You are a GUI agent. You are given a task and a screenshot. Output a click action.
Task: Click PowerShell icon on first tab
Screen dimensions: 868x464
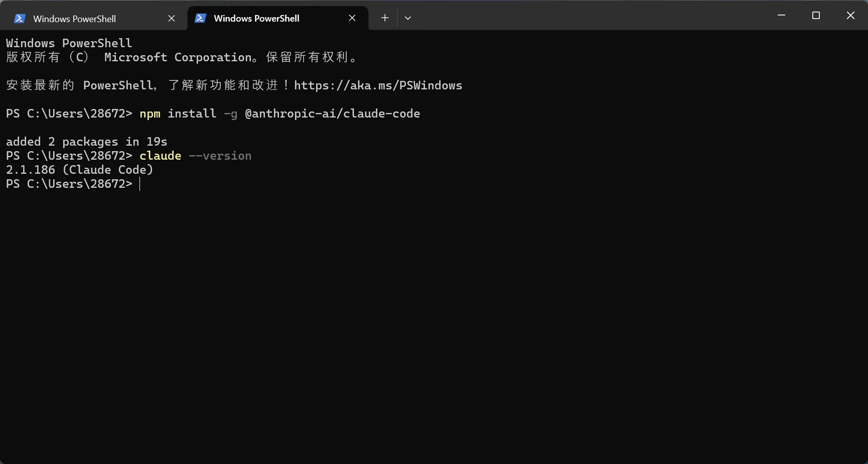point(20,19)
